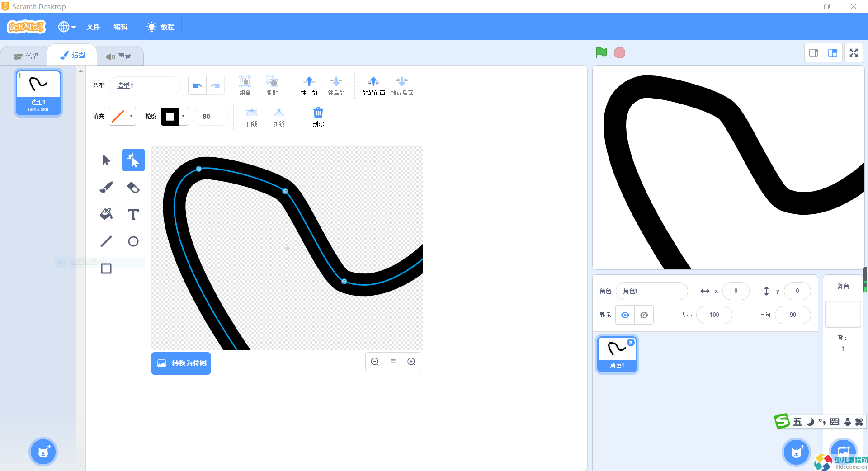Open the Edit (编辑) menu
This screenshot has height=471, width=868.
pos(121,27)
